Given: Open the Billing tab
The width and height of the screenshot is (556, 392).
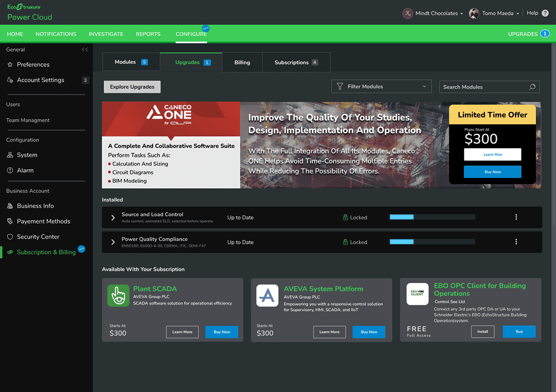Looking at the screenshot, I should 242,62.
